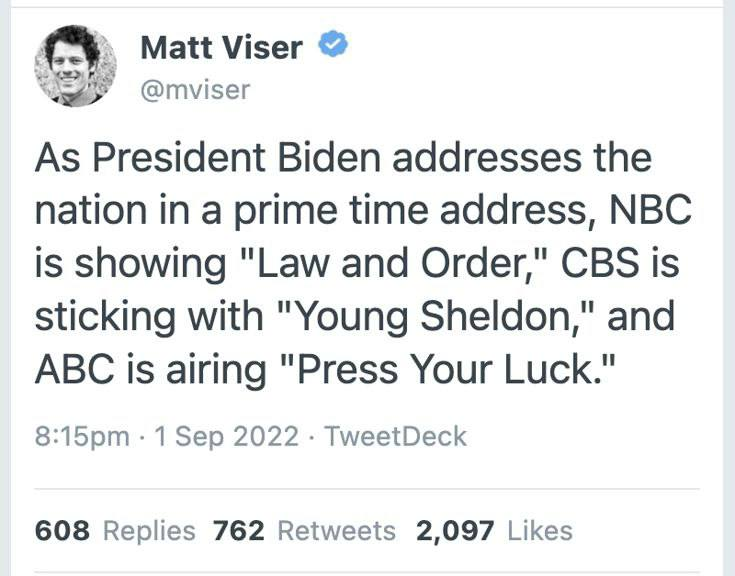
Task: Open the 2,097 Likes list
Action: point(494,530)
